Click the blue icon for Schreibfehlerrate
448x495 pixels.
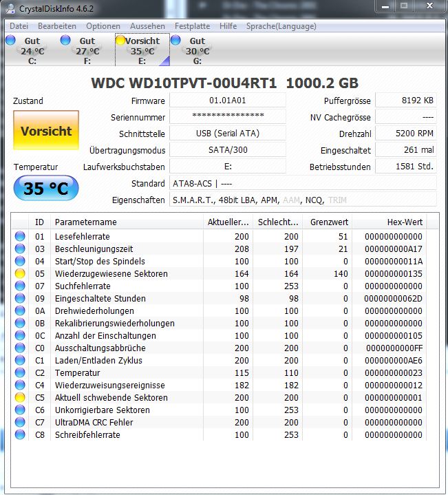20,434
